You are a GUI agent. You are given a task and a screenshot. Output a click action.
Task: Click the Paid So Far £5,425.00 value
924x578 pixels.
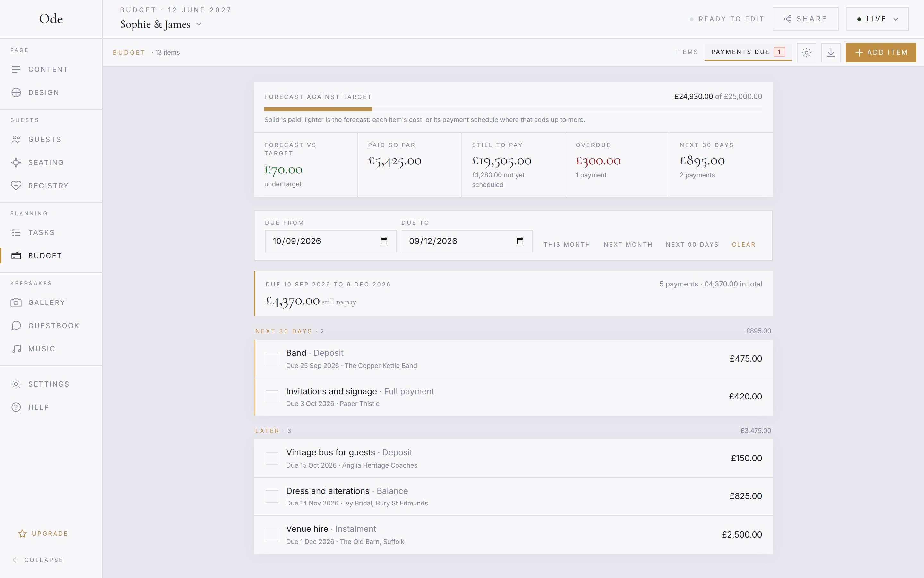(x=395, y=161)
